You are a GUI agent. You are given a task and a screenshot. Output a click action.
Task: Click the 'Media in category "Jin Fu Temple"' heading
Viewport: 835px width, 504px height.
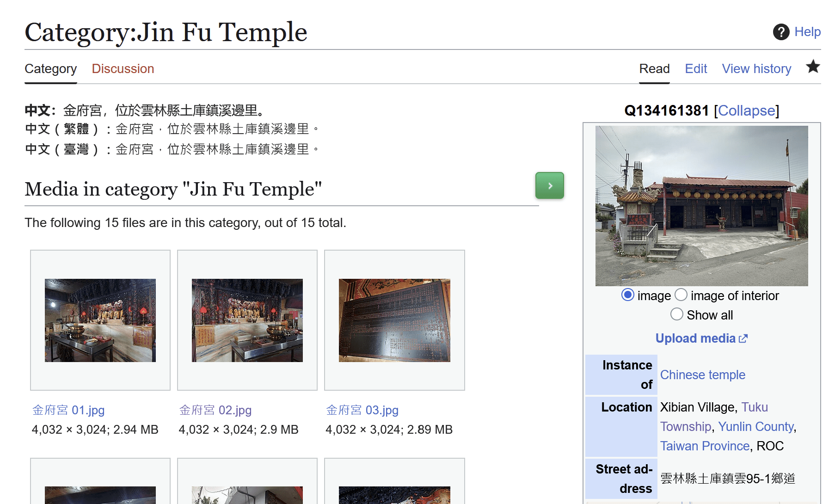(x=173, y=189)
